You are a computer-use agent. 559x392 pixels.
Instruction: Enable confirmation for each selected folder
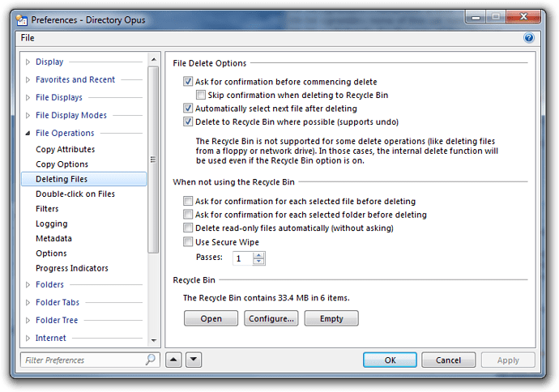click(x=188, y=214)
